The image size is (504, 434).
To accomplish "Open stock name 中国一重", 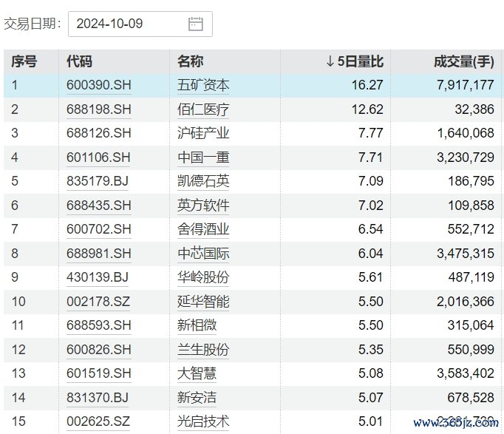I will tap(203, 157).
